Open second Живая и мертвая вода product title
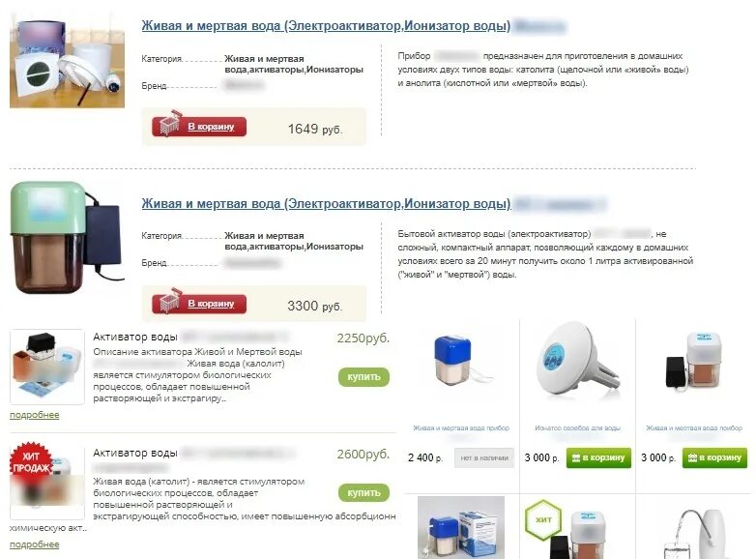Image resolution: width=756 pixels, height=559 pixels. (x=326, y=203)
